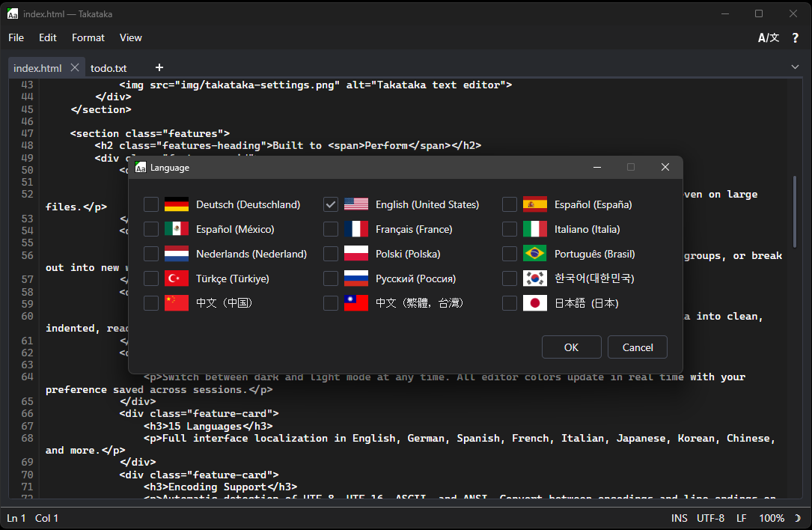Click the South Korea flag icon
This screenshot has height=530, width=812.
click(x=534, y=278)
